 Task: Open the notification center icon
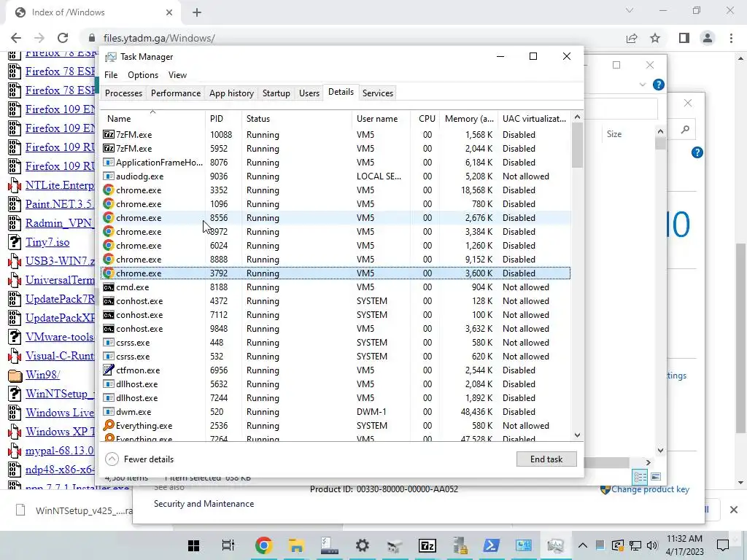[723, 545]
